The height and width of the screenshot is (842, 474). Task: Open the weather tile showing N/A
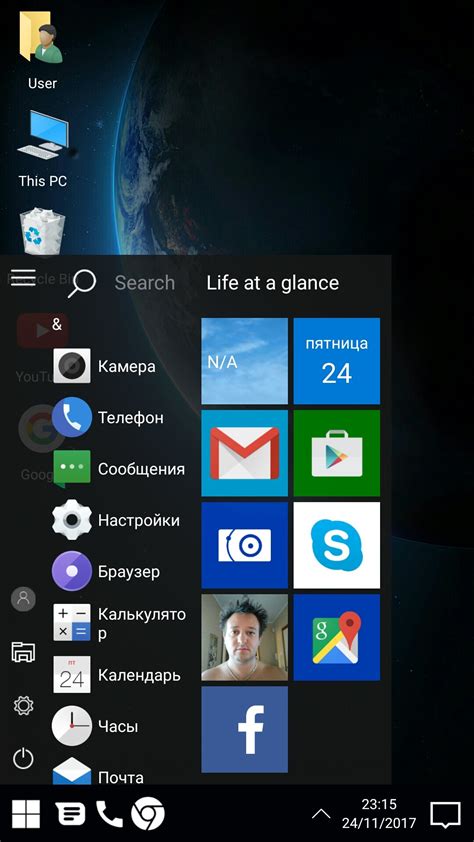click(x=244, y=361)
